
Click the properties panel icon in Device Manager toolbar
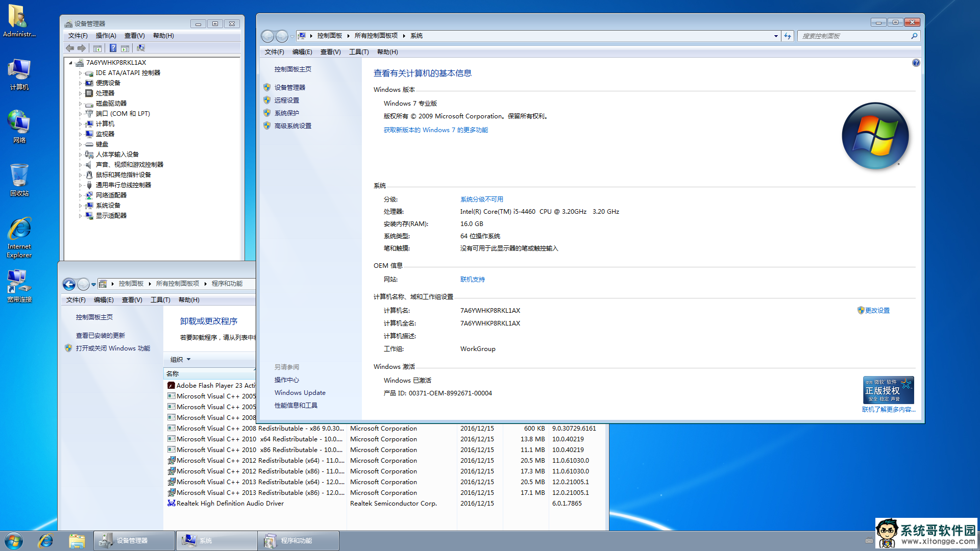click(x=125, y=48)
